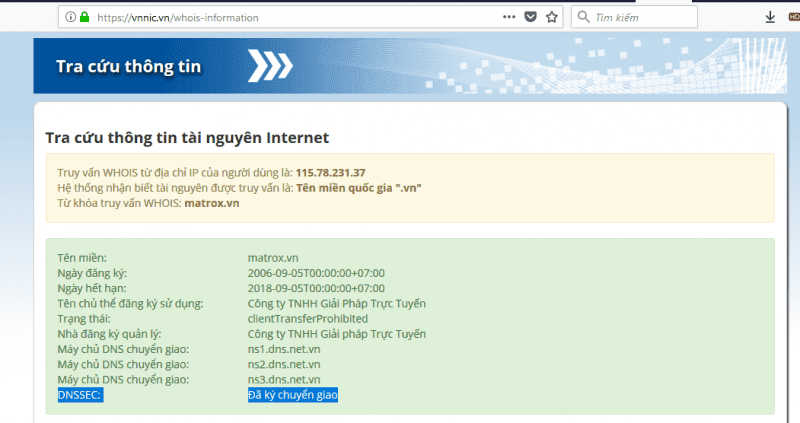The image size is (800, 423).
Task: Click the magnifier icon in search box
Action: 582,17
